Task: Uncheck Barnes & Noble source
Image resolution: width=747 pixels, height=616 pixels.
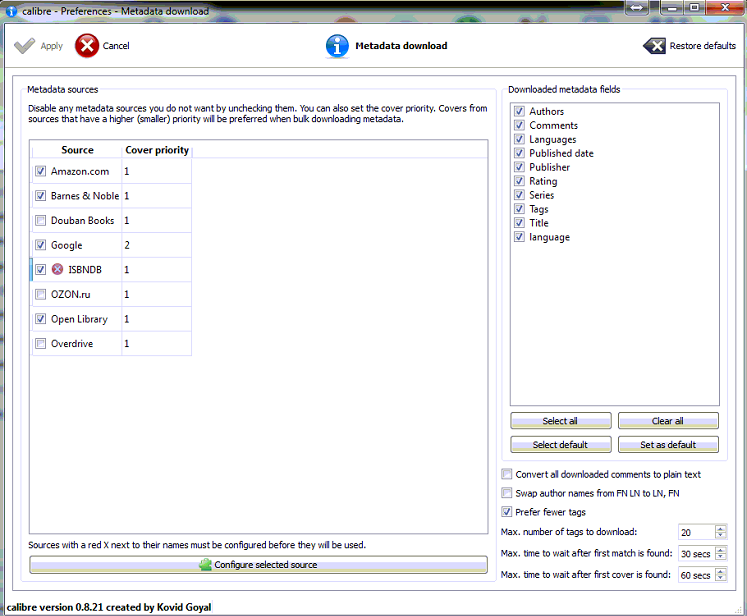Action: pos(40,196)
